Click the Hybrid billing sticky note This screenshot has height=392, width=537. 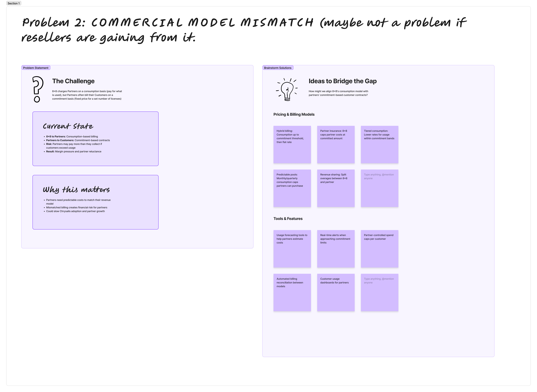tap(292, 145)
